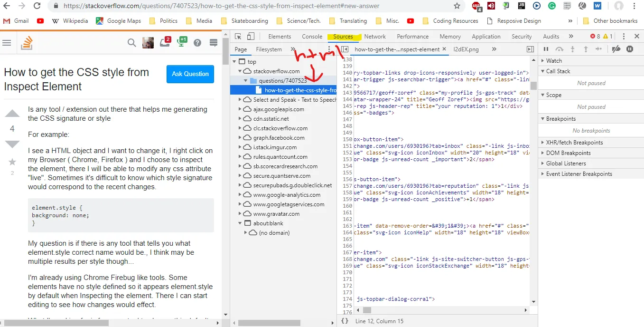This screenshot has height=327, width=644.
Task: Open Stack Overflow hamburger menu
Action: (x=7, y=43)
